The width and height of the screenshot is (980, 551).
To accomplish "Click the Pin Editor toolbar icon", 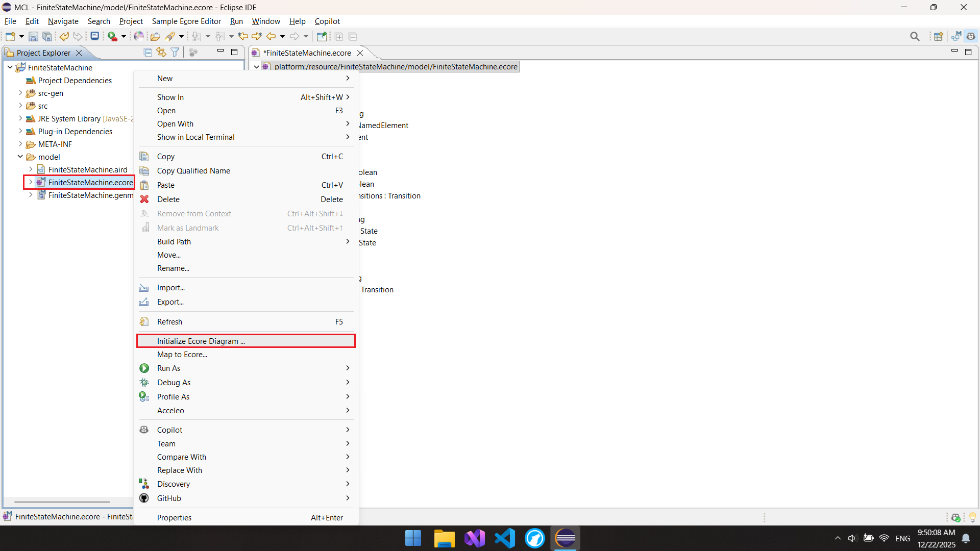I will click(322, 37).
